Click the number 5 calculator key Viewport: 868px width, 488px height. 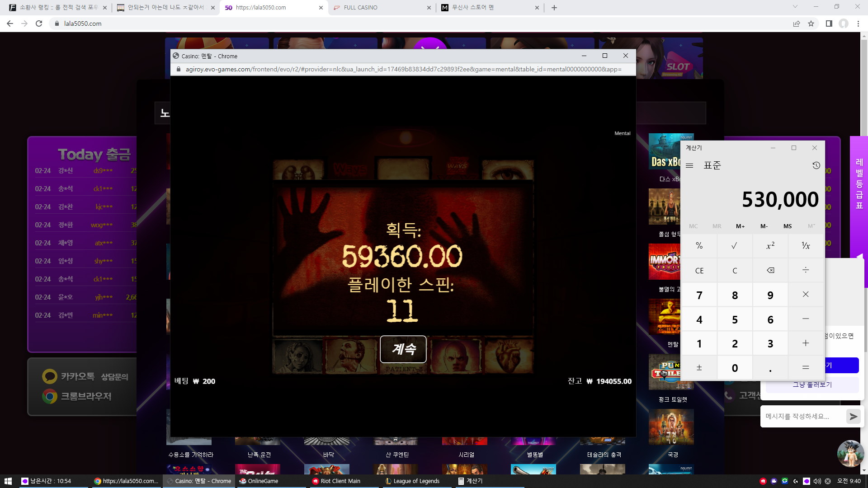[x=735, y=319]
